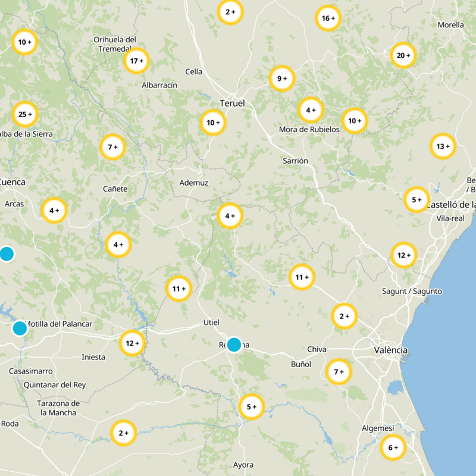Click the 11 + cluster northwest of Utiel
The width and height of the screenshot is (476, 476).
178,289
